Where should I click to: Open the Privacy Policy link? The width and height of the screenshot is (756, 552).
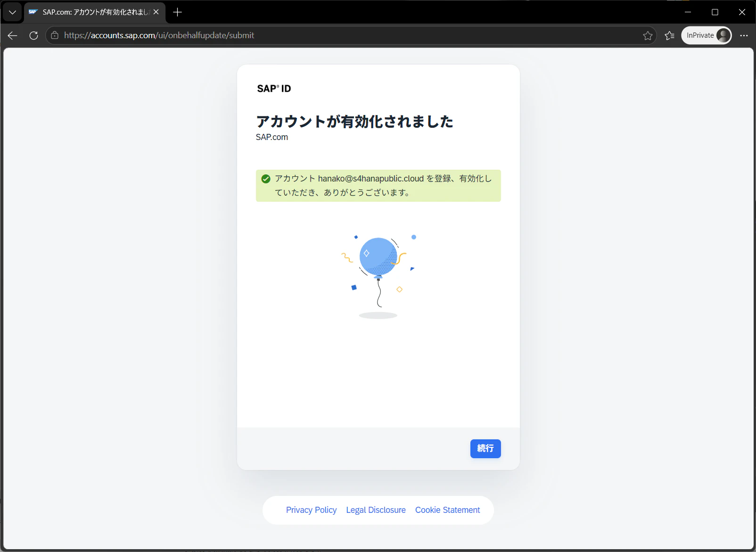coord(311,510)
